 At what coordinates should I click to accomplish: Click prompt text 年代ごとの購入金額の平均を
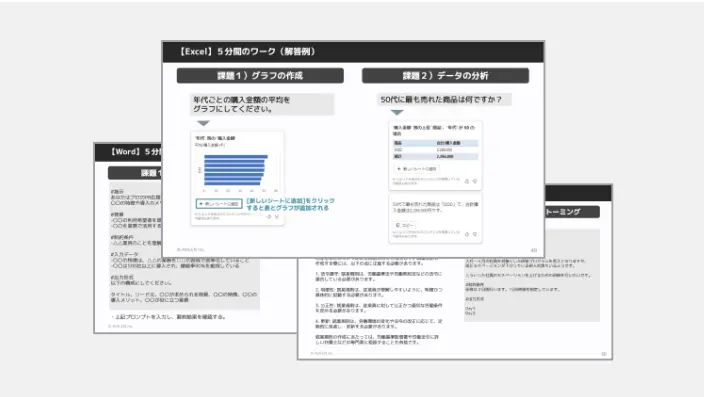click(242, 100)
